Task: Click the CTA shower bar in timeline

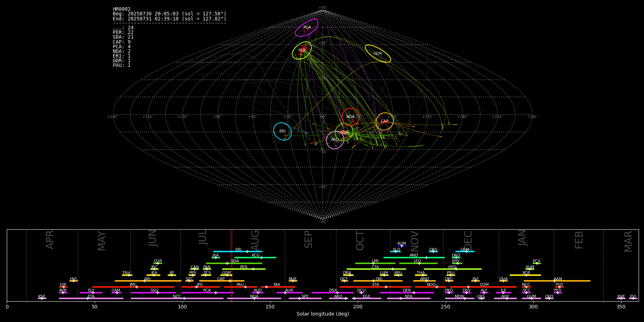Action: click(376, 269)
